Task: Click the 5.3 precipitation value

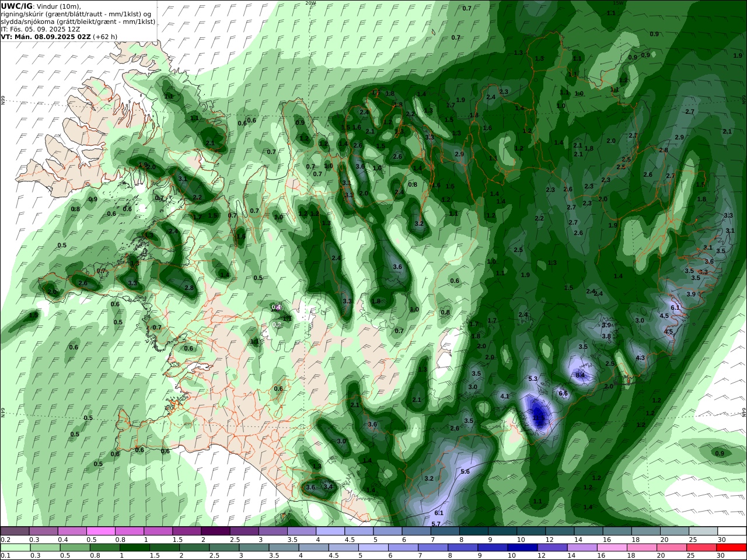Action: click(x=532, y=379)
